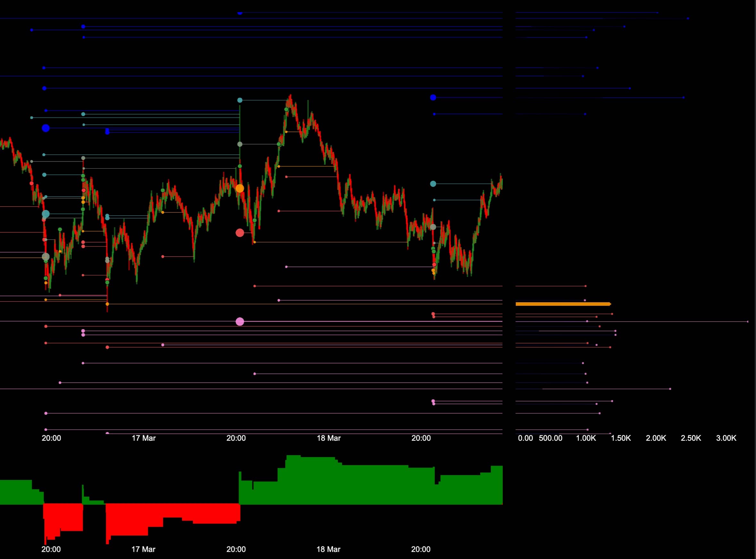The image size is (756, 559).
Task: Click the 18 Mar label on price chart axis
Action: [x=329, y=438]
